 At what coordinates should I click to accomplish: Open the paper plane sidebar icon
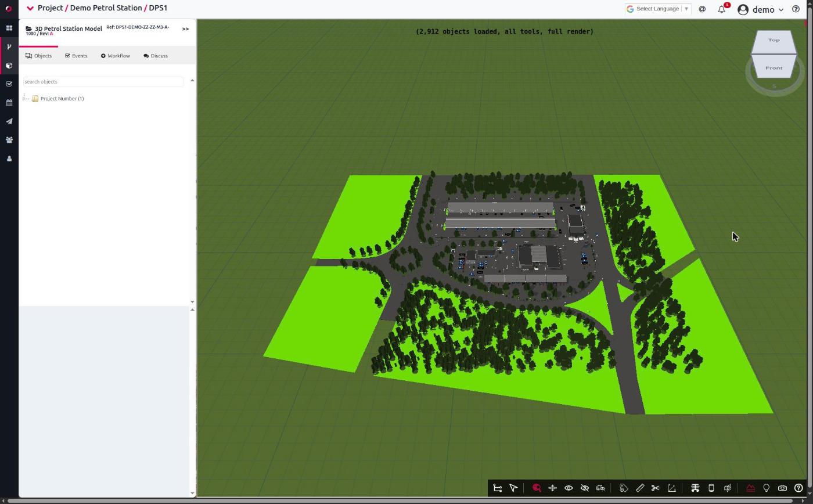point(9,121)
